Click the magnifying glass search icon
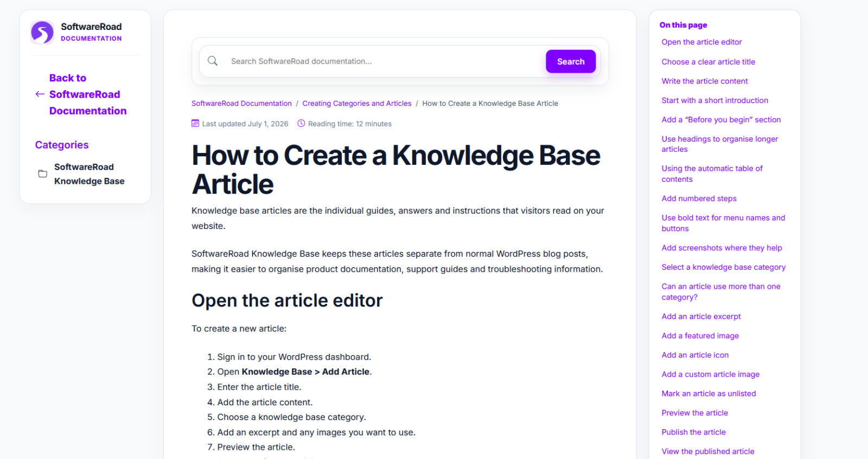Image resolution: width=868 pixels, height=459 pixels. (213, 61)
